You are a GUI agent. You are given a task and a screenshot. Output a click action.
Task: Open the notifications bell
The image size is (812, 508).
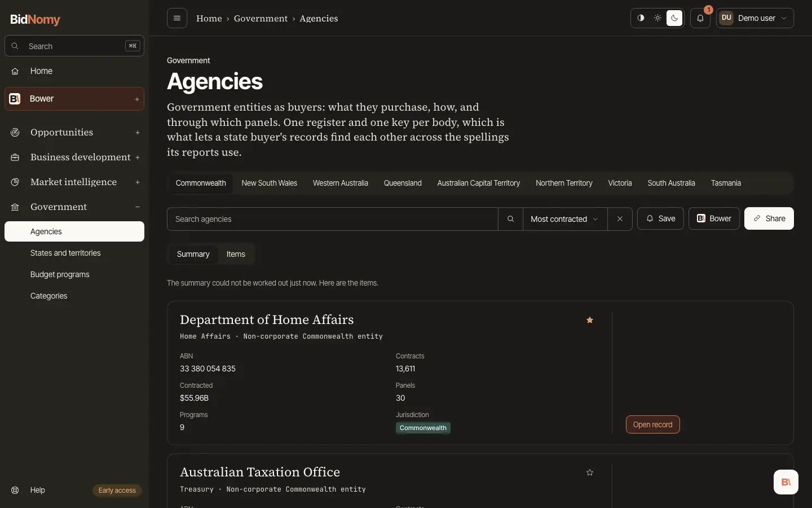click(x=700, y=18)
